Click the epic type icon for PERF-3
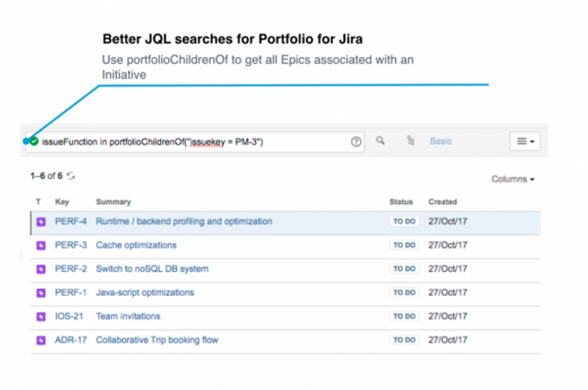 point(40,245)
